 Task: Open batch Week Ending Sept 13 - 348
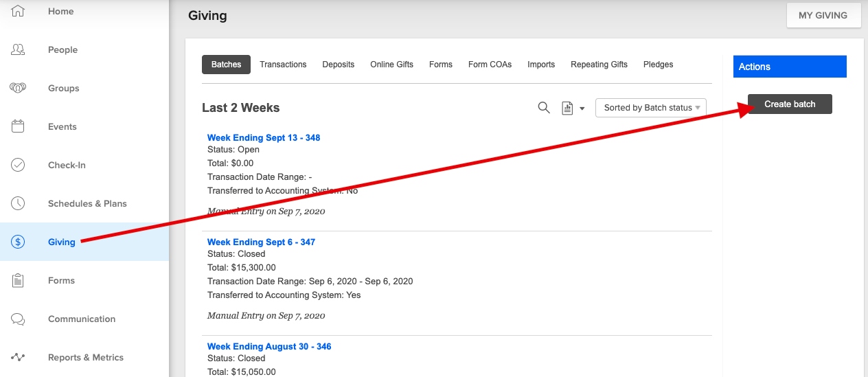(264, 138)
